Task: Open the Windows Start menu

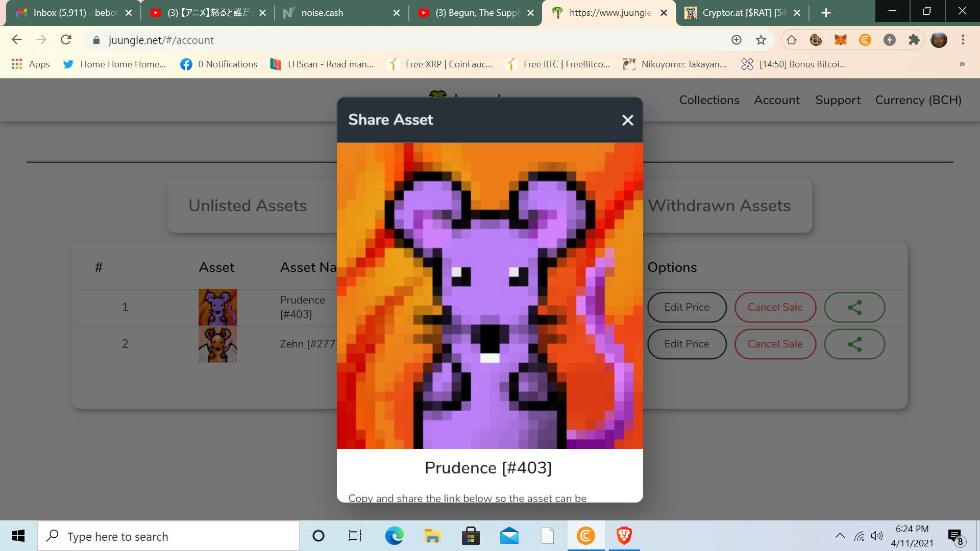Action: (18, 536)
